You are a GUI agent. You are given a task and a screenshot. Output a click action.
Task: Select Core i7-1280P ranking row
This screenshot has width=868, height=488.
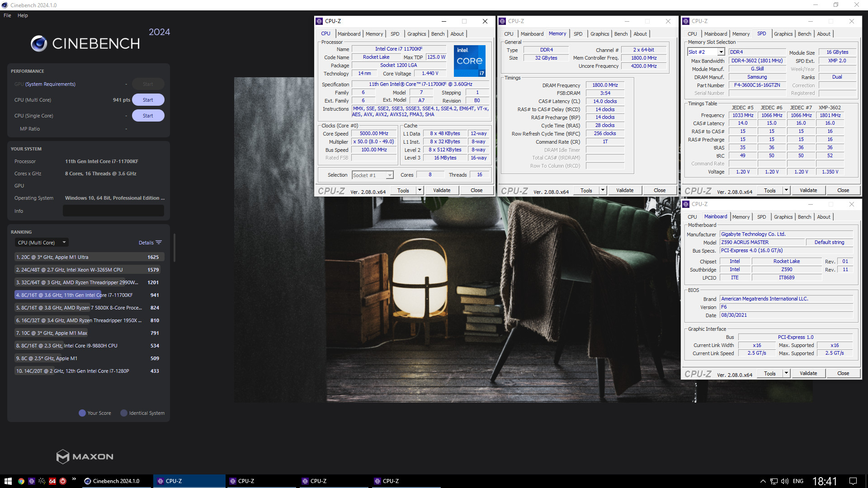pyautogui.click(x=89, y=371)
